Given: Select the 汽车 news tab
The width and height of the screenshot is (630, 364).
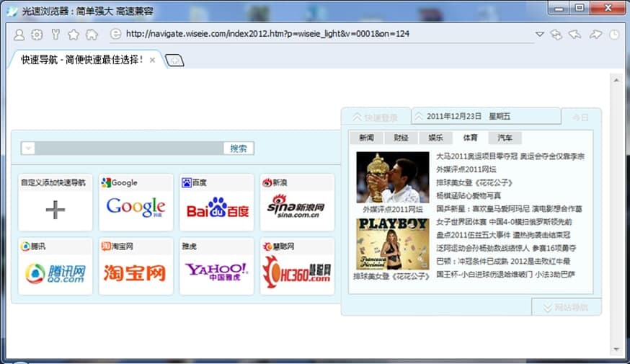Looking at the screenshot, I should (x=505, y=138).
